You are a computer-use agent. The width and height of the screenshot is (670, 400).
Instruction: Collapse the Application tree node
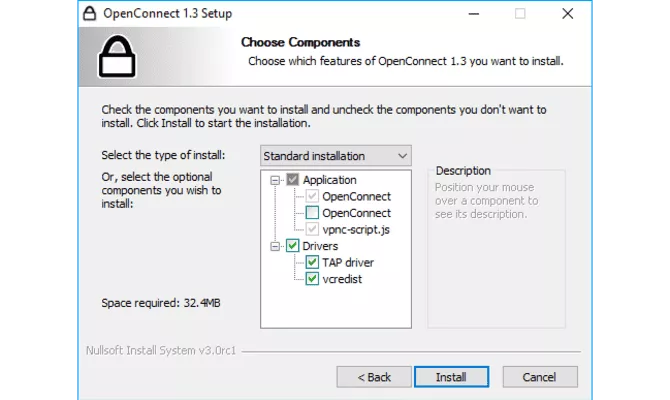pos(276,180)
